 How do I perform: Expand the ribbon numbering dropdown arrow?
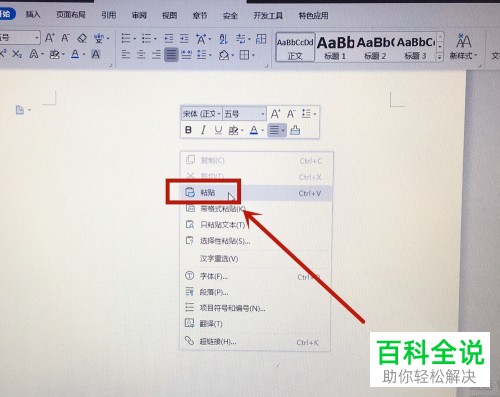point(155,39)
